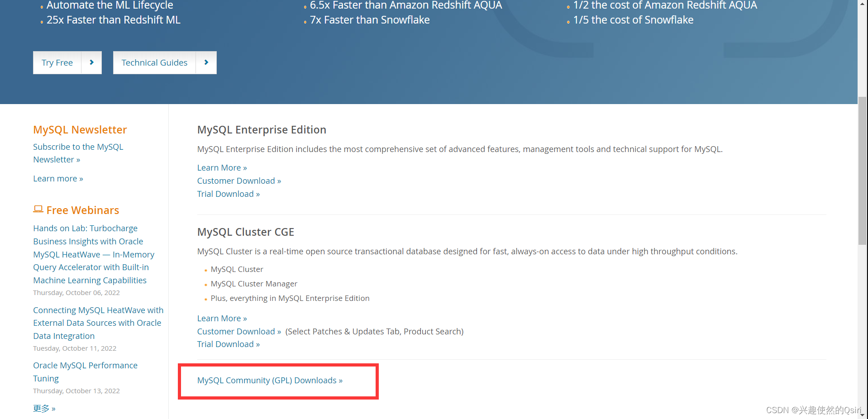Click 'Plus, everything in MySQL Enterprise Edition' text
Viewport: 868px width, 419px height.
tap(290, 298)
